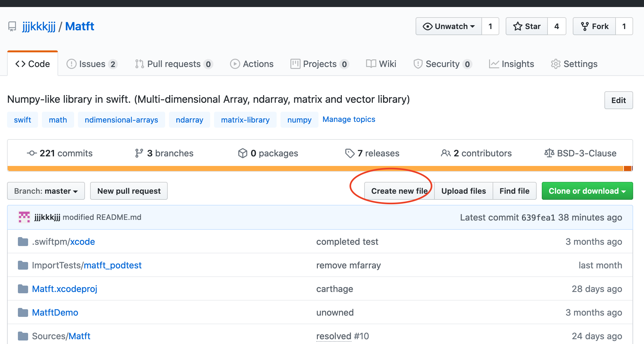Click the branches fork icon

pos(139,153)
